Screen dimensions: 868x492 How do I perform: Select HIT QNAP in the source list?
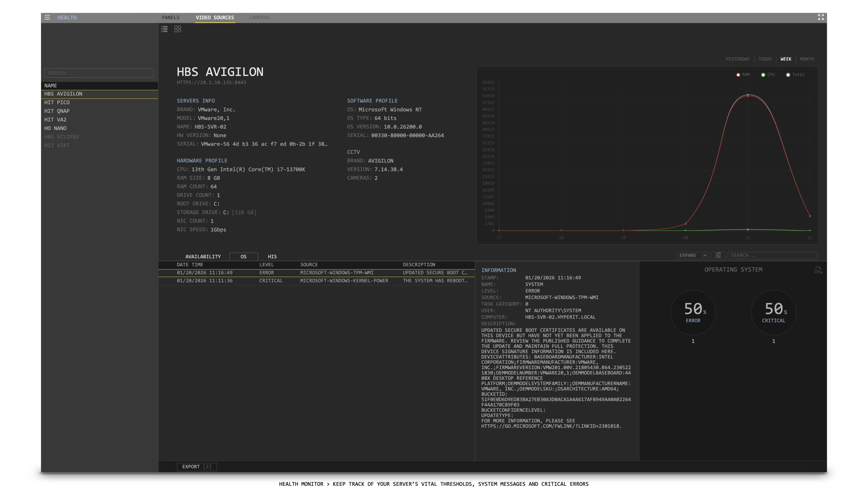click(57, 111)
